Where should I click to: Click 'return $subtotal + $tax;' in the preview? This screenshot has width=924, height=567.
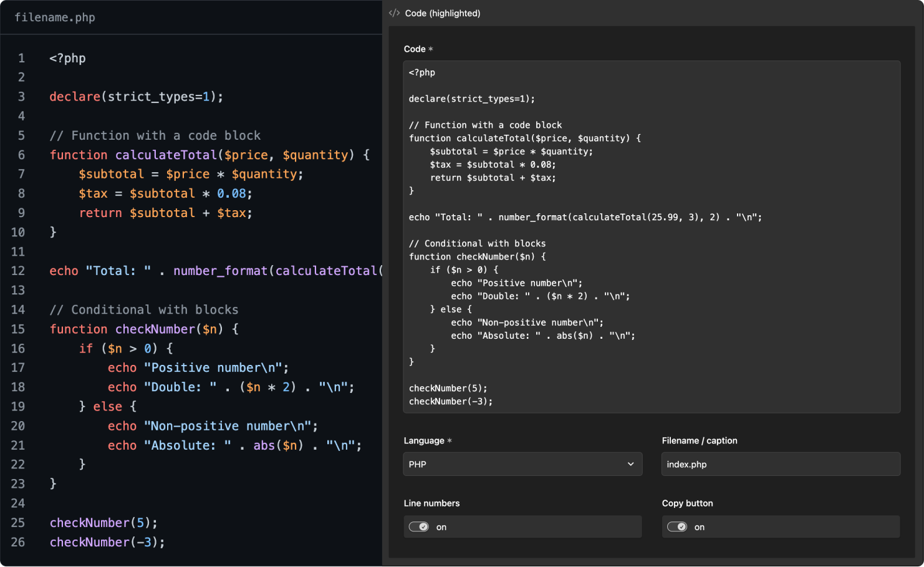165,213
